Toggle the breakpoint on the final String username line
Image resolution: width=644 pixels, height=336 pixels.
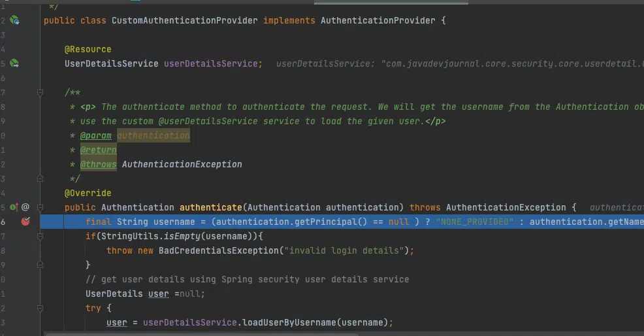click(x=25, y=222)
